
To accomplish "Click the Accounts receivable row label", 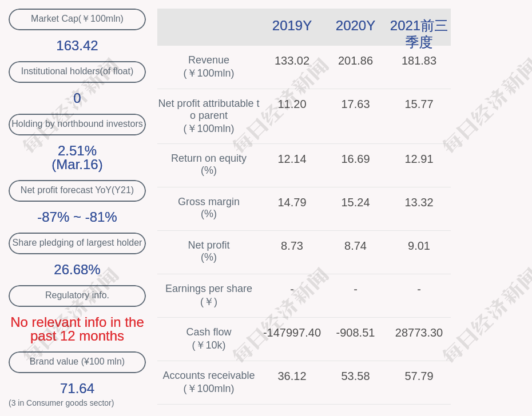I will (x=209, y=382).
